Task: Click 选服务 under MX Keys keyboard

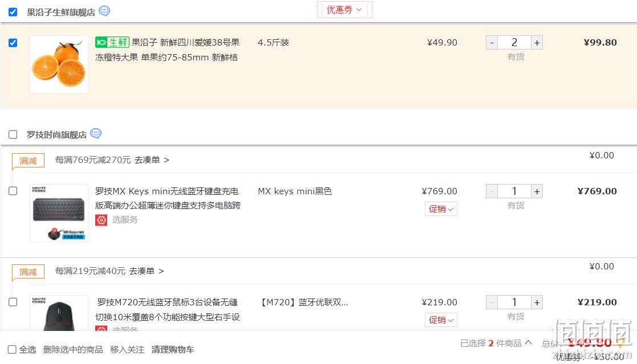Action: click(125, 220)
